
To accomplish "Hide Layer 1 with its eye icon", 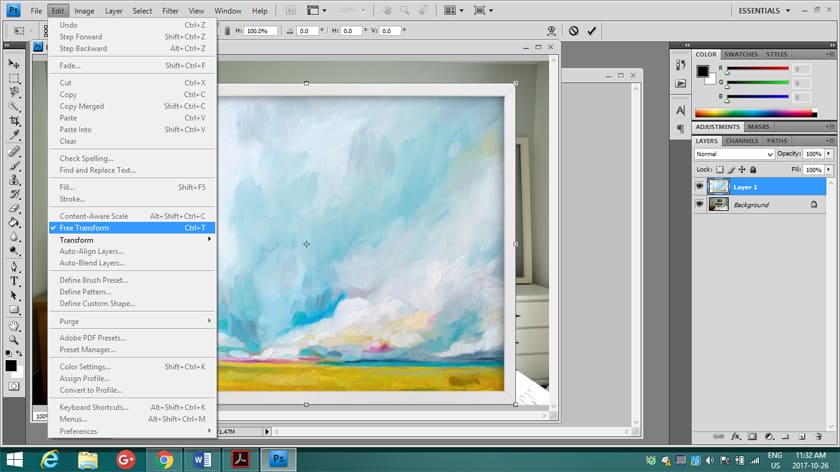I will pyautogui.click(x=699, y=186).
